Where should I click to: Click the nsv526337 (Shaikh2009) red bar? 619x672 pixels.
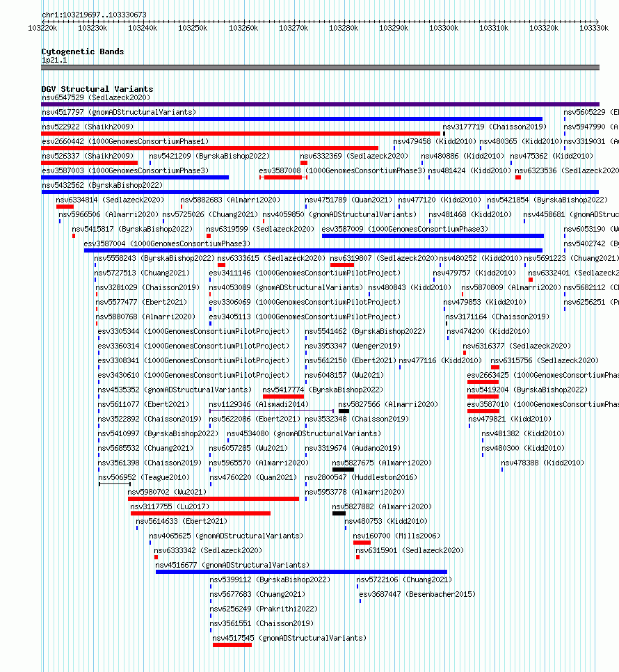(90, 162)
